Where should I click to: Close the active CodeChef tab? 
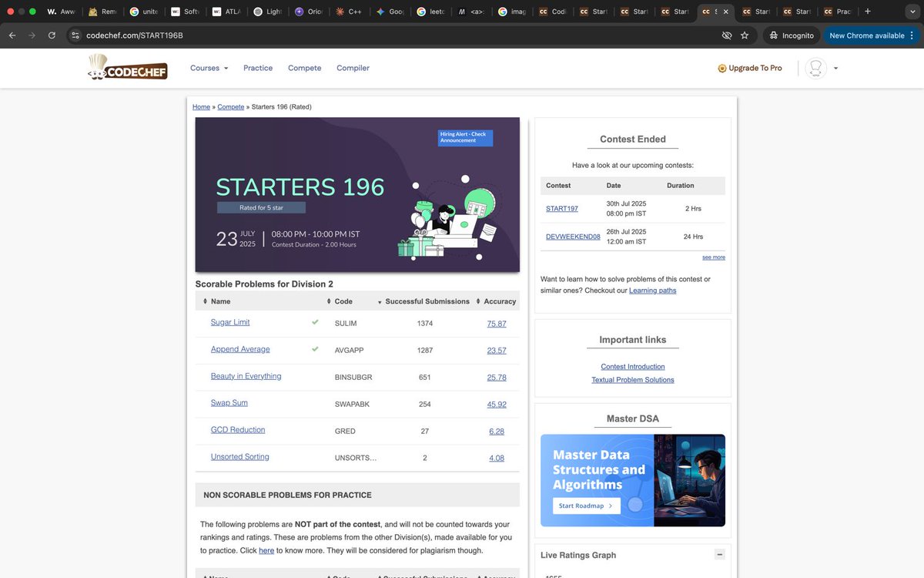(725, 12)
